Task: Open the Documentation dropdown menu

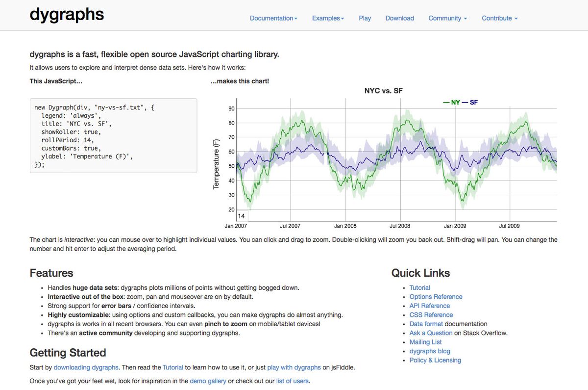Action: (273, 18)
